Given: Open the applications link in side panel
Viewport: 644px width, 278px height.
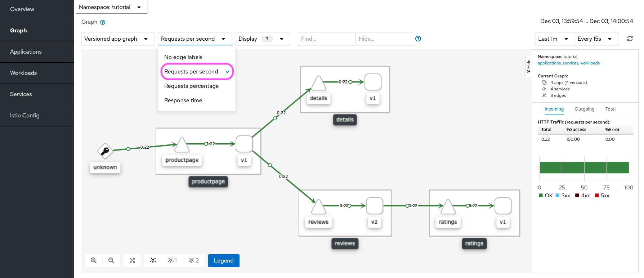Looking at the screenshot, I should [x=549, y=63].
